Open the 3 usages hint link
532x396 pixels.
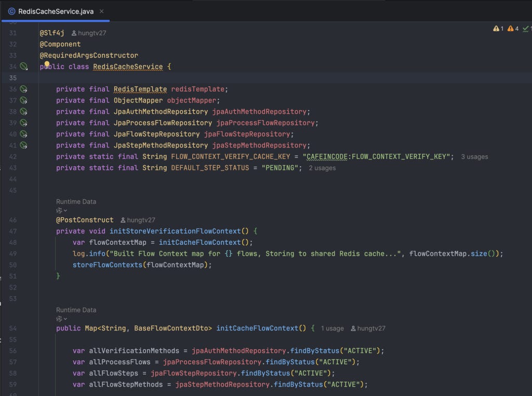(474, 157)
